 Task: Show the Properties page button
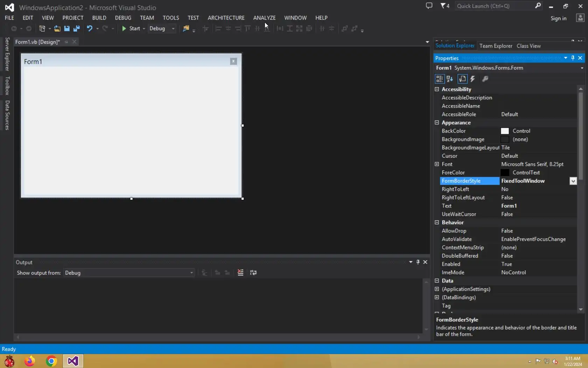[462, 79]
